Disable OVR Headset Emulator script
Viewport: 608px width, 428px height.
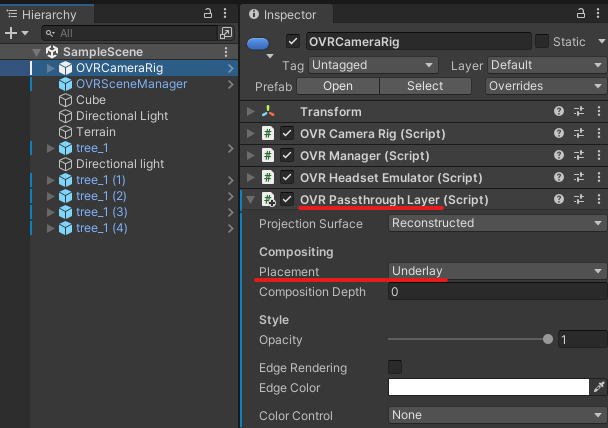point(287,178)
